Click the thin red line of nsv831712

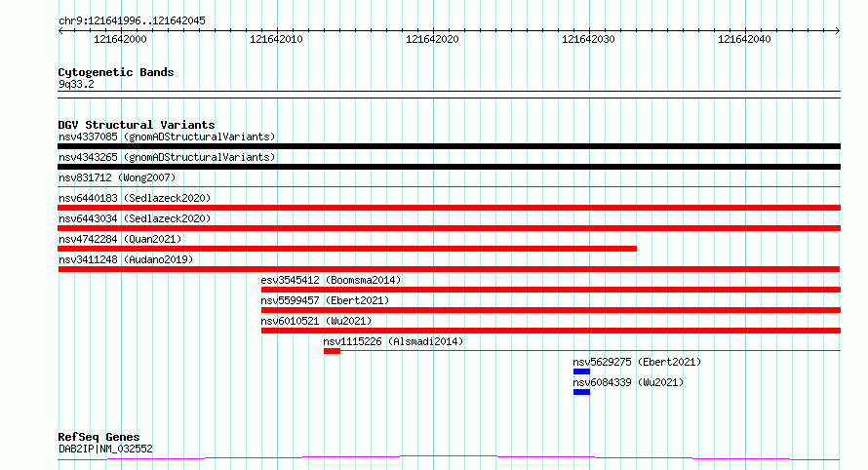coord(449,187)
